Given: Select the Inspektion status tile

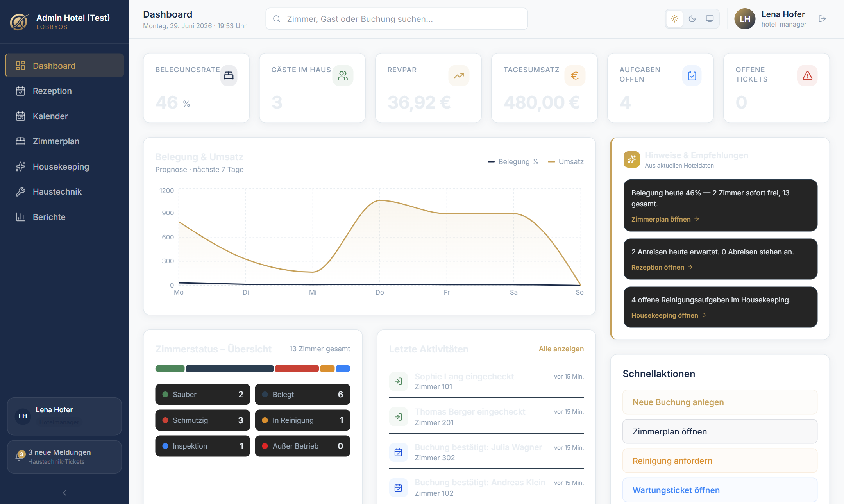Looking at the screenshot, I should coord(203,446).
